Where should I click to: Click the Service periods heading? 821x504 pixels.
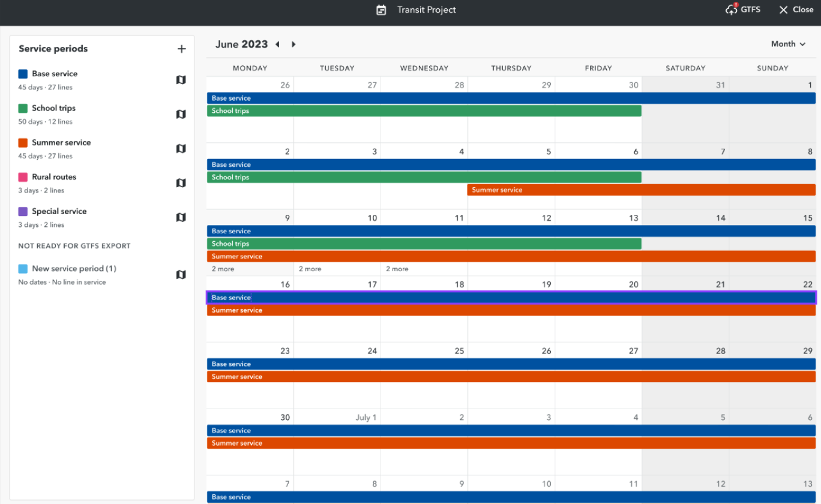coord(53,49)
